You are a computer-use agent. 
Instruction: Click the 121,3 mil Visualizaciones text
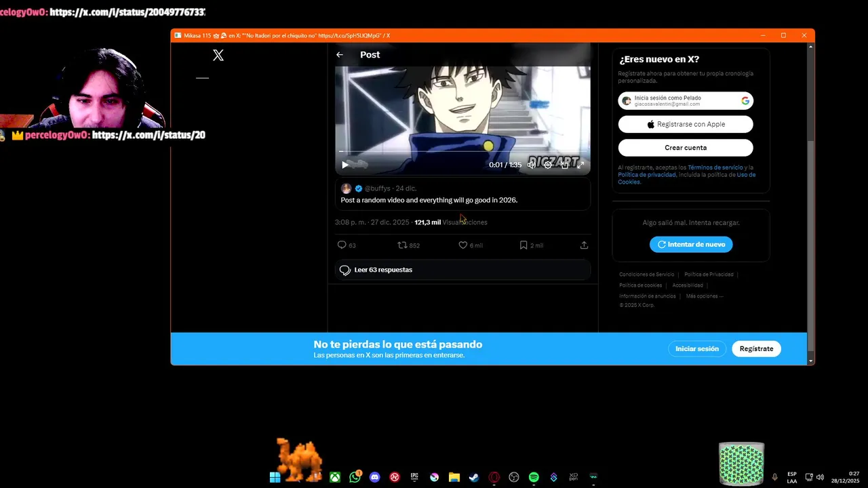[x=451, y=222]
